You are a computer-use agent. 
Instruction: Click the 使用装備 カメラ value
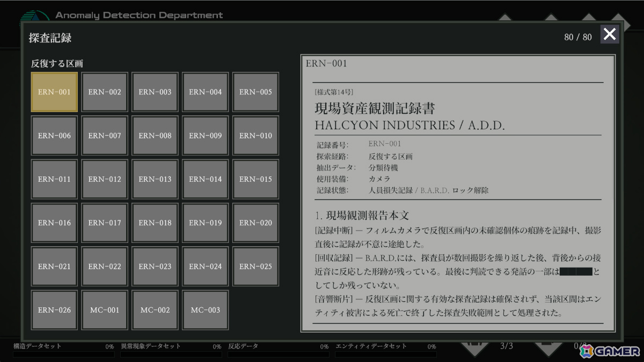point(379,179)
